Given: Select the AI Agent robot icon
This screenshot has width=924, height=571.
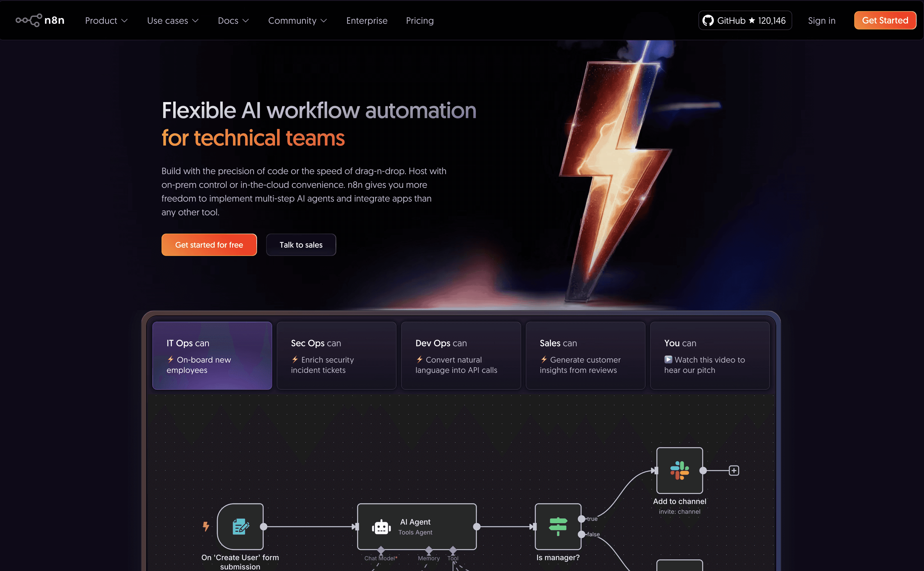Looking at the screenshot, I should tap(381, 527).
